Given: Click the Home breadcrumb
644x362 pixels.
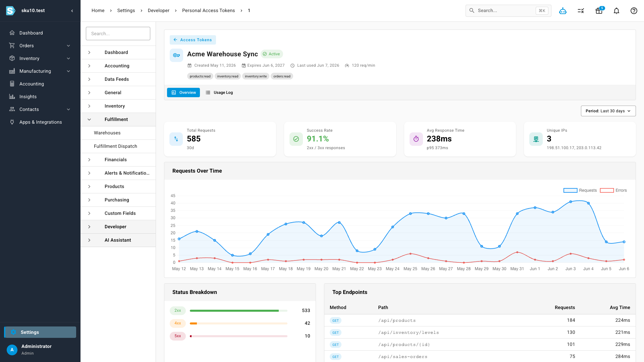Looking at the screenshot, I should 98,11.
